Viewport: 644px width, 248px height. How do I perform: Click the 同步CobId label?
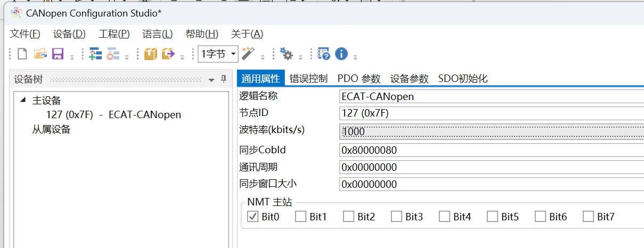[x=263, y=150]
